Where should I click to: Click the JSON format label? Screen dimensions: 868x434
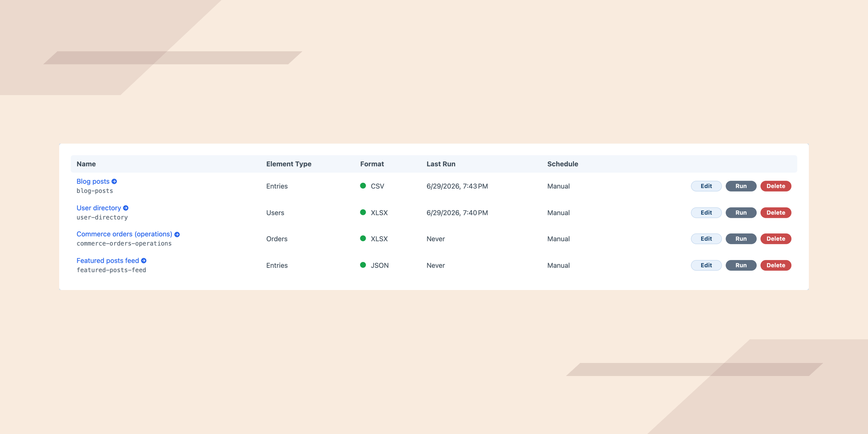[380, 266]
